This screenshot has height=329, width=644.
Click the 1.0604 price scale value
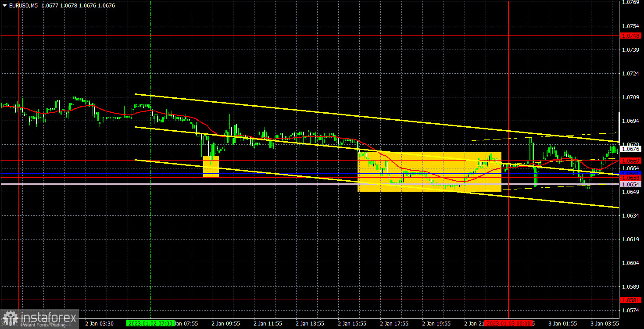[x=631, y=263]
